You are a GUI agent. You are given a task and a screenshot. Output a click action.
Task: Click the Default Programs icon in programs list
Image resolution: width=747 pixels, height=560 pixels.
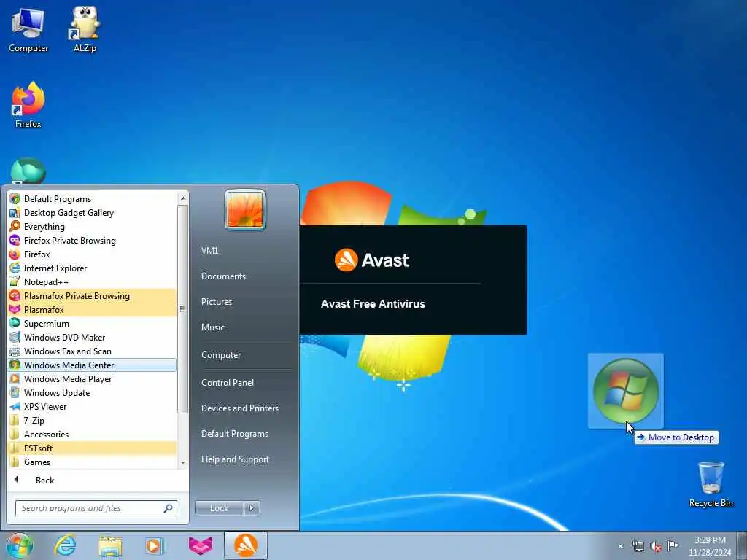pyautogui.click(x=15, y=198)
